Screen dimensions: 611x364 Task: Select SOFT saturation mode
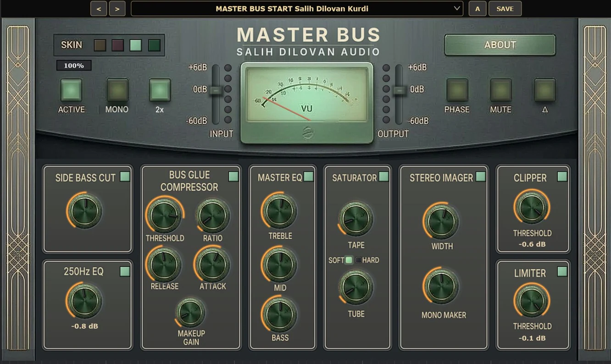(349, 260)
